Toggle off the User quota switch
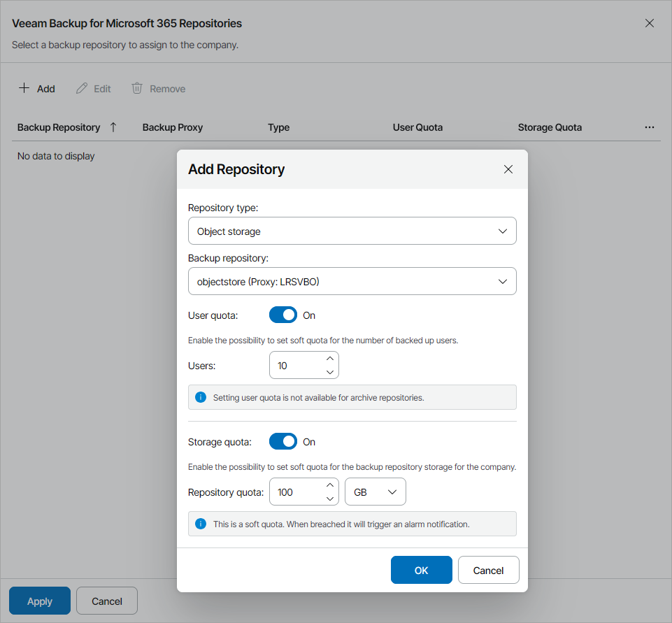This screenshot has width=672, height=623. click(283, 315)
